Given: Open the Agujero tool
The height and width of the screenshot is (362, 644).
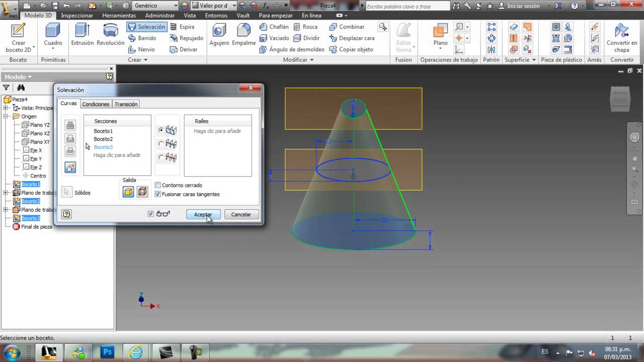Looking at the screenshot, I should 219,35.
